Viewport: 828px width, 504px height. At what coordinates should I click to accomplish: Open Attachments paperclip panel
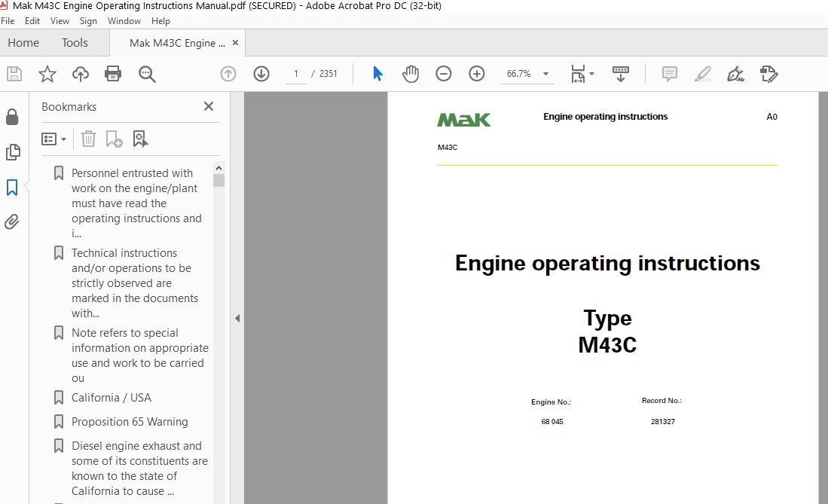(x=12, y=222)
